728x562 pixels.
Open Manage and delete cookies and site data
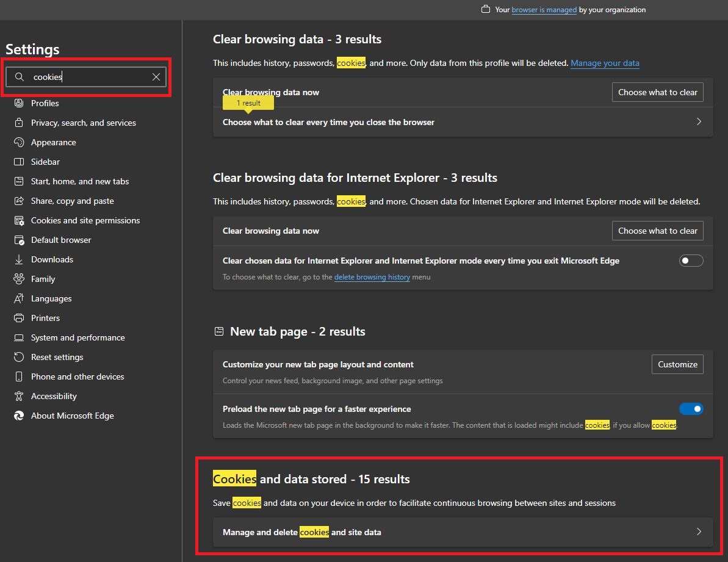coord(463,531)
